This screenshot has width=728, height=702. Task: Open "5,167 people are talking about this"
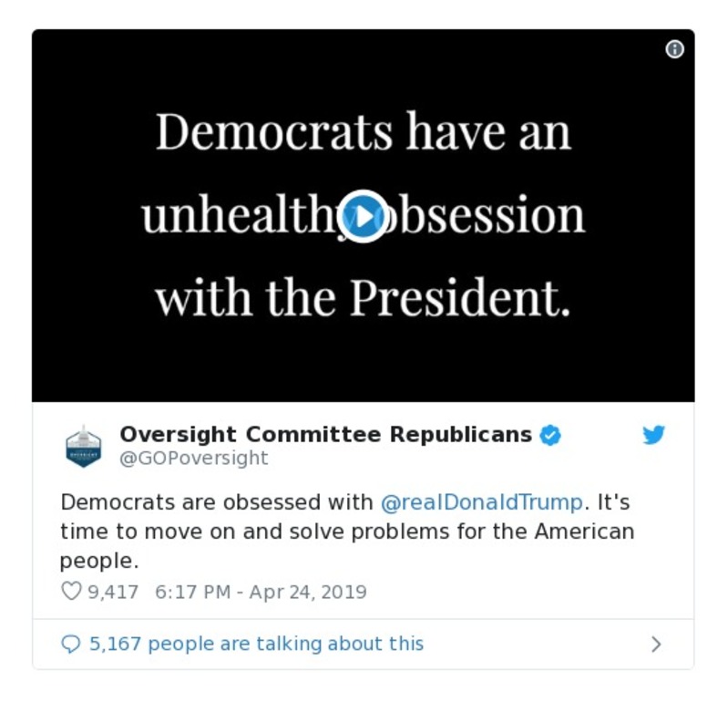point(256,644)
